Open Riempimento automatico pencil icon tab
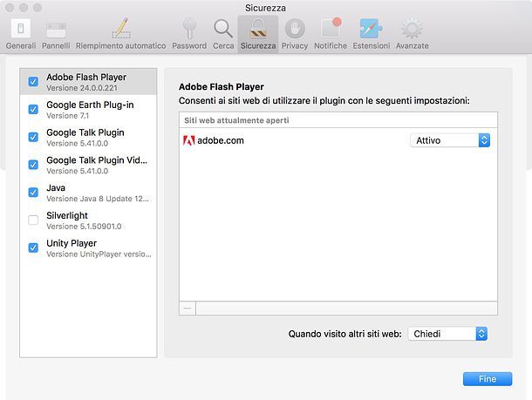 [120, 34]
